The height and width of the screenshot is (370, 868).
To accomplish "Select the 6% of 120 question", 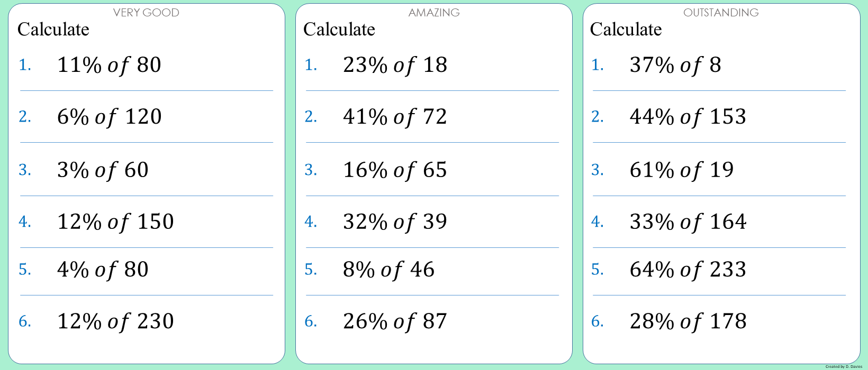I will (109, 117).
